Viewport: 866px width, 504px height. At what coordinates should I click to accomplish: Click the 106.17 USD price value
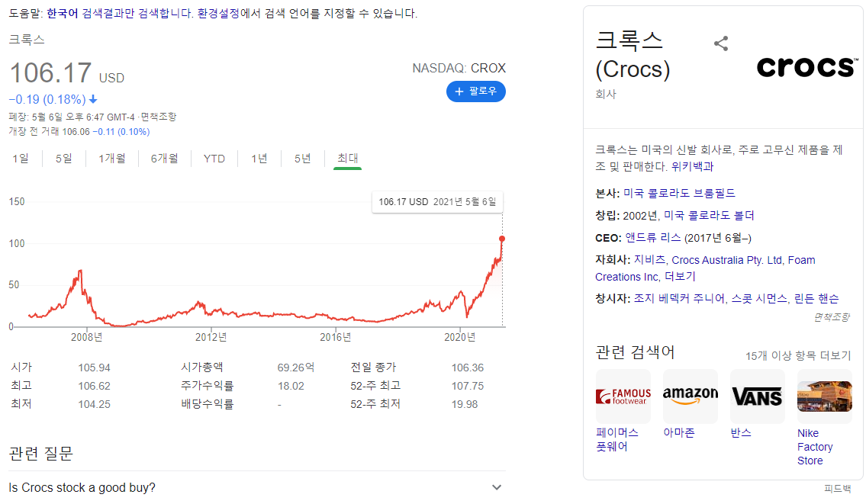67,73
